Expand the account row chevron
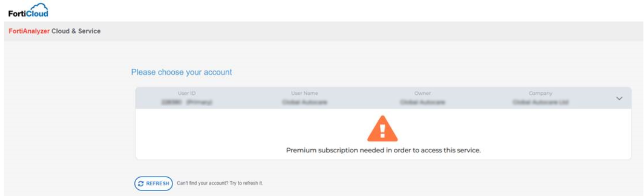The width and height of the screenshot is (644, 196). pyautogui.click(x=619, y=98)
